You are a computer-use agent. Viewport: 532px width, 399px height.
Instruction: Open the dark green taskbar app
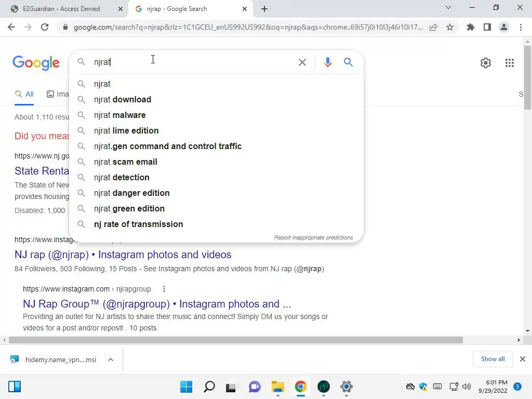point(323,387)
